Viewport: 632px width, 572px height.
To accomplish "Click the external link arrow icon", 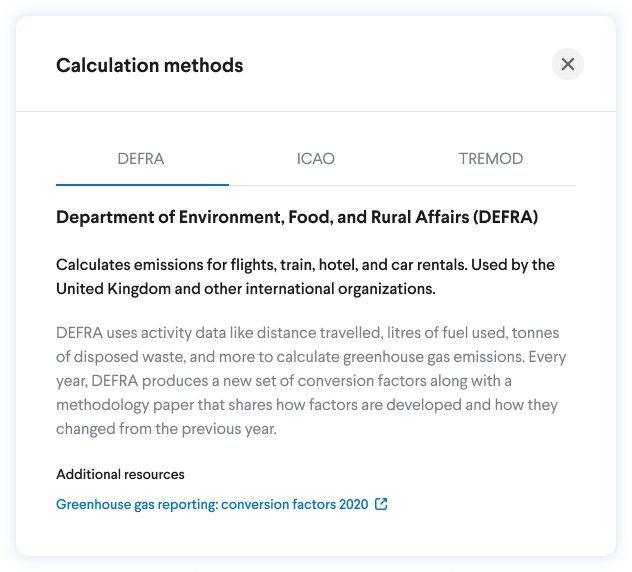I will click(381, 504).
